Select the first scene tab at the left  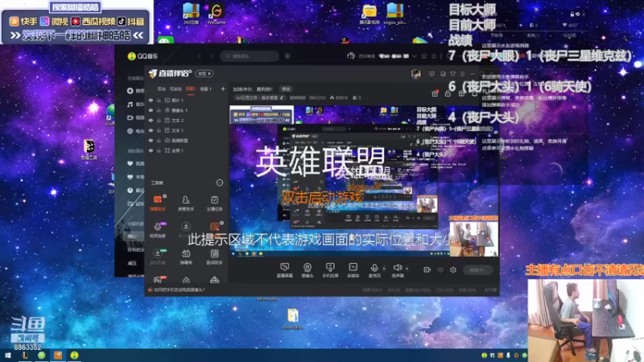162,88
